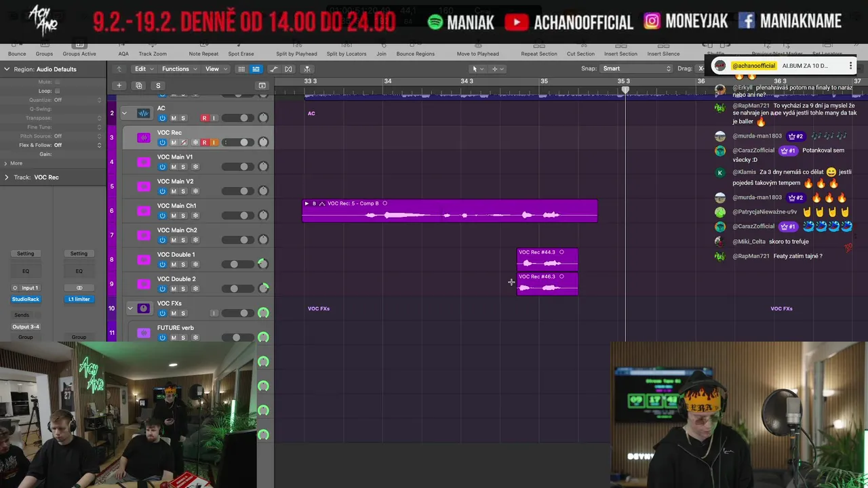This screenshot has height=488, width=868.
Task: Click the Bounce toolbar button
Action: 17,50
